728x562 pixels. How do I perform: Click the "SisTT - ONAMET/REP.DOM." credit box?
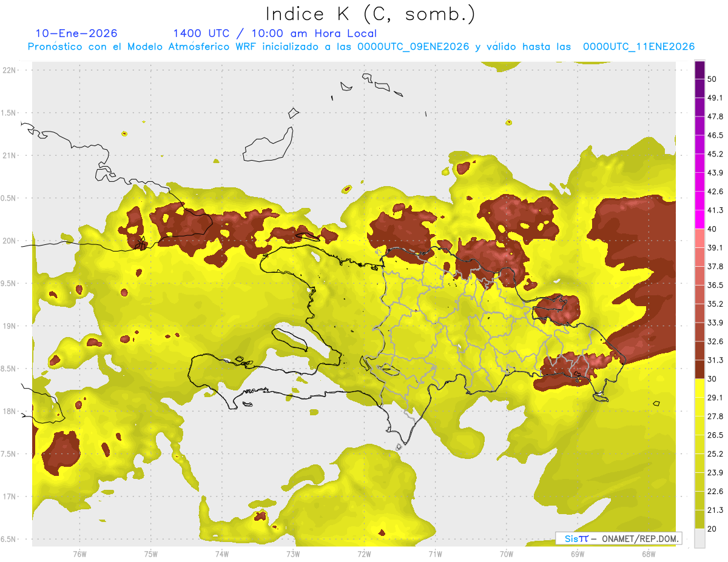click(x=619, y=538)
